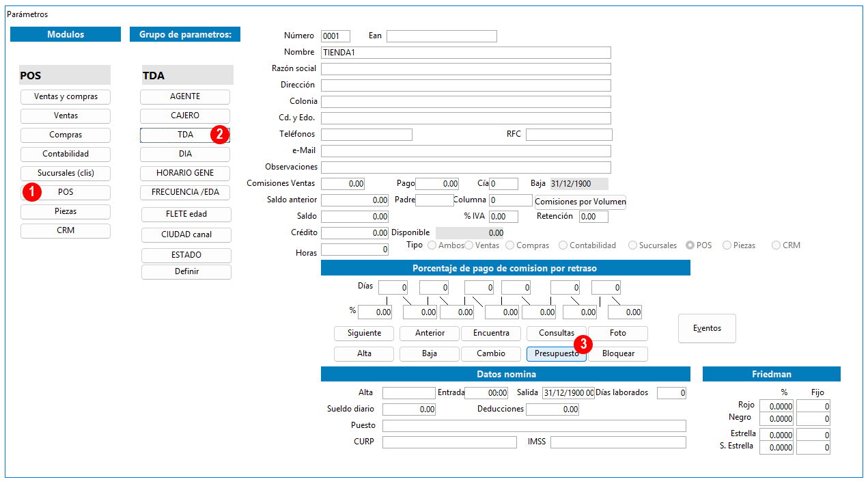Choose the CIUDAD canal group

(186, 235)
